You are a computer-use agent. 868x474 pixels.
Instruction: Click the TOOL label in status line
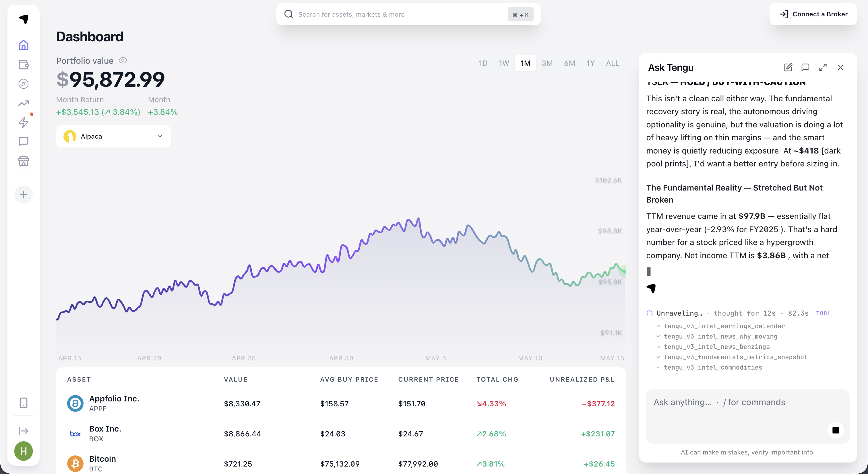[823, 313]
